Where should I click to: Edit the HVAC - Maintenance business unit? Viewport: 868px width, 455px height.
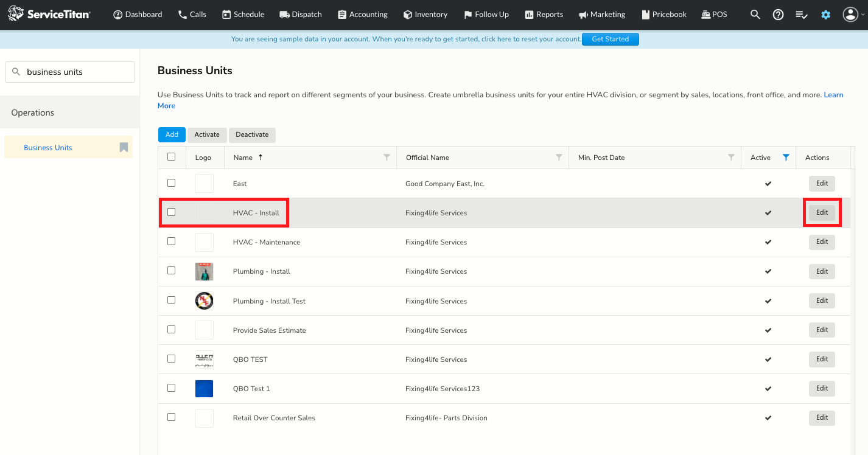coord(822,241)
